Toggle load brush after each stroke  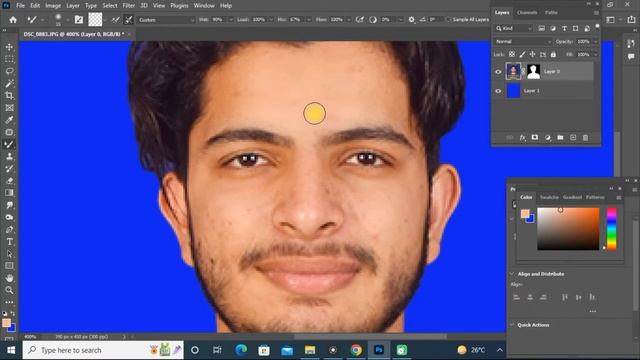point(116,20)
